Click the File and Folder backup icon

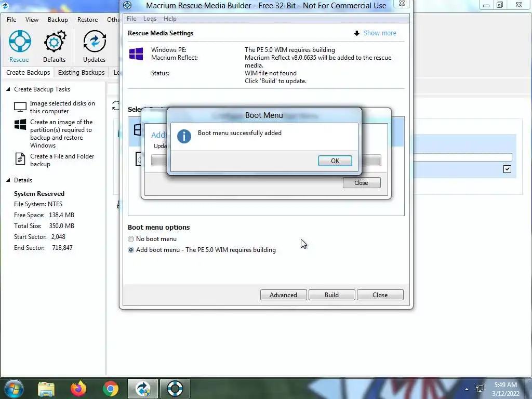pos(20,159)
